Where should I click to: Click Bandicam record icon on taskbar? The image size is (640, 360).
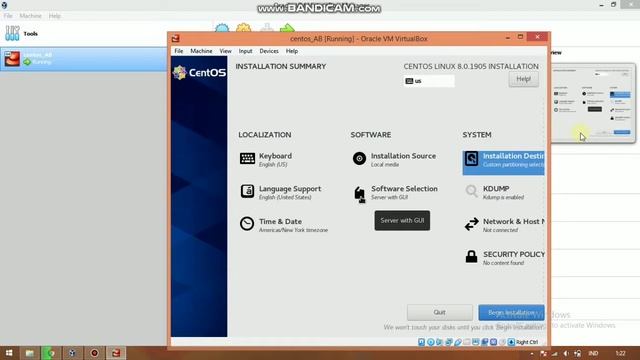click(x=94, y=353)
